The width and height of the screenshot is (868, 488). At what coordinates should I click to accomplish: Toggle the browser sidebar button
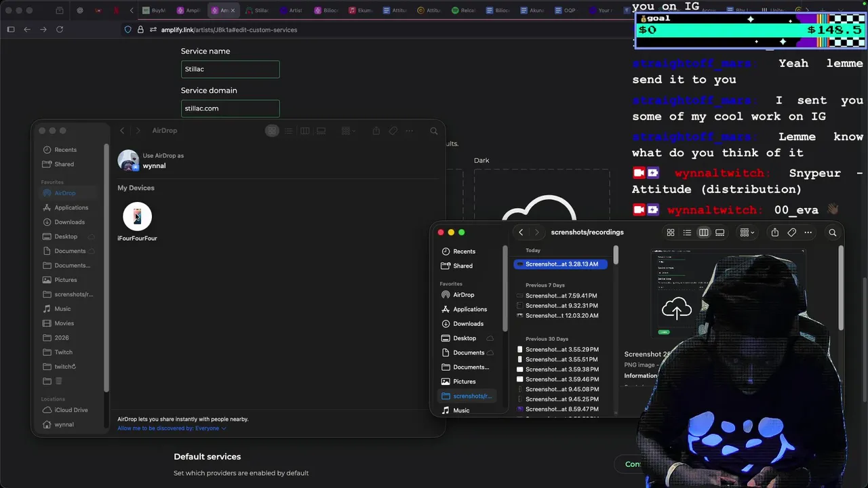11,30
